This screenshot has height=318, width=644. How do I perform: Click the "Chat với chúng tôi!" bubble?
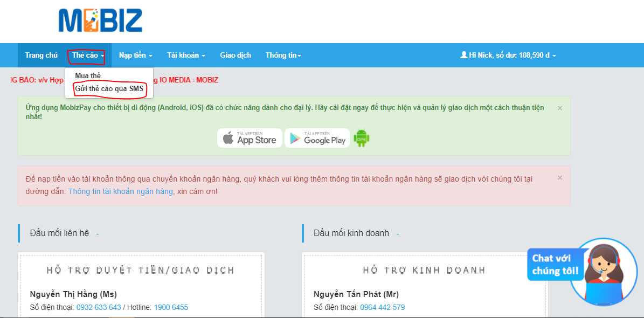[x=555, y=264]
